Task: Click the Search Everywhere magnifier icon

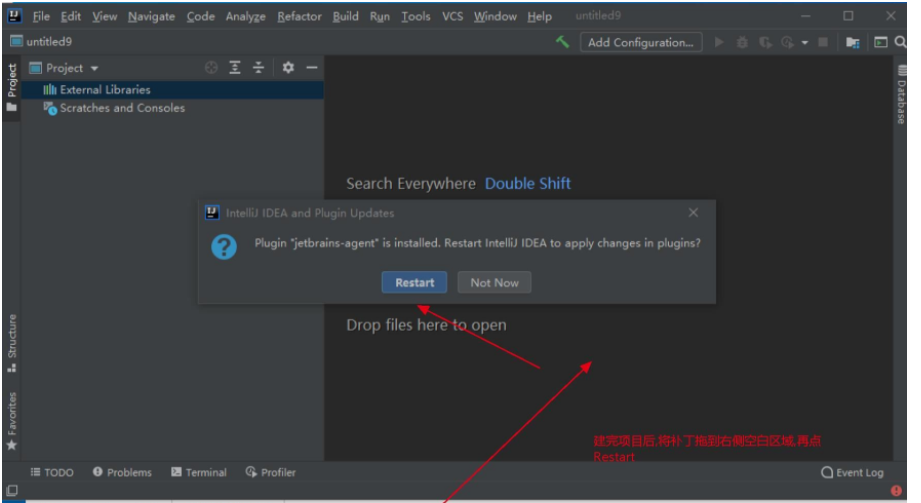Action: pos(900,42)
